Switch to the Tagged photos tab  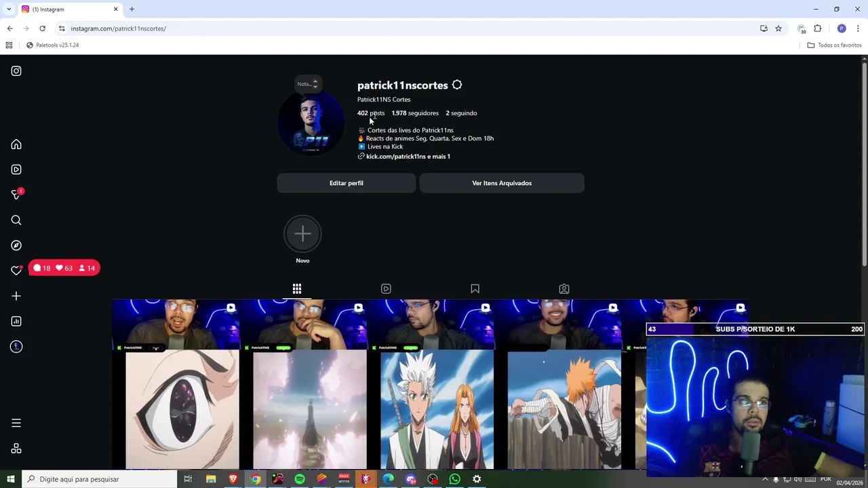[x=564, y=289]
